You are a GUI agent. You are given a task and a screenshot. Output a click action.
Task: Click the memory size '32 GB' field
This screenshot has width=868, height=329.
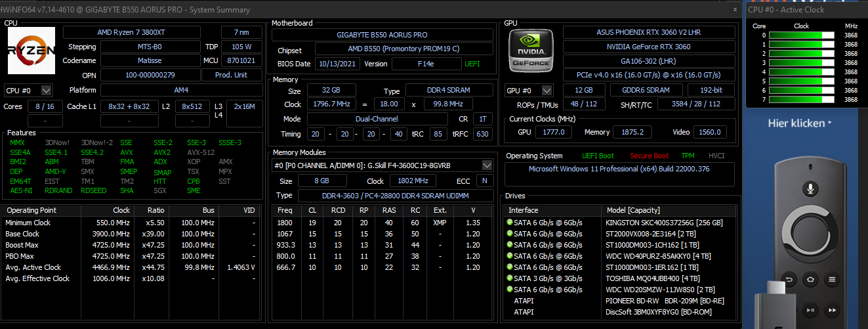click(331, 91)
